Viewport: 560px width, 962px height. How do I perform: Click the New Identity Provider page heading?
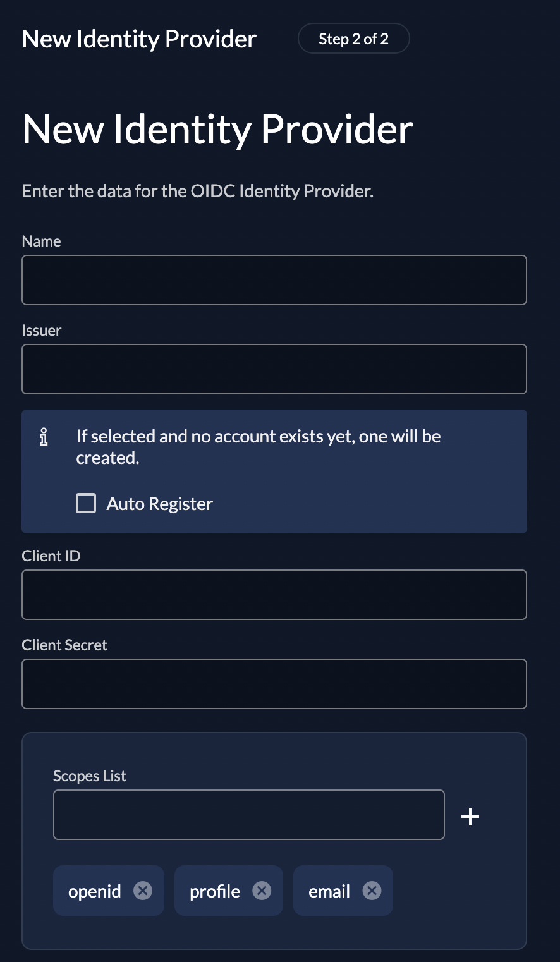[x=217, y=130]
